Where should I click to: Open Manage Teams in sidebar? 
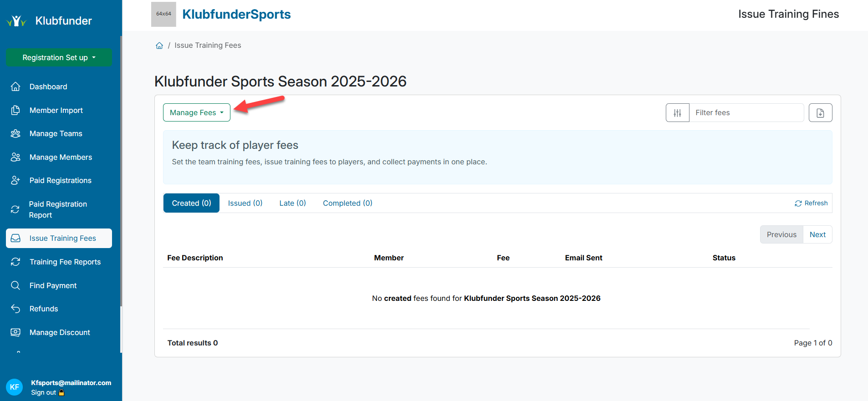pos(56,134)
